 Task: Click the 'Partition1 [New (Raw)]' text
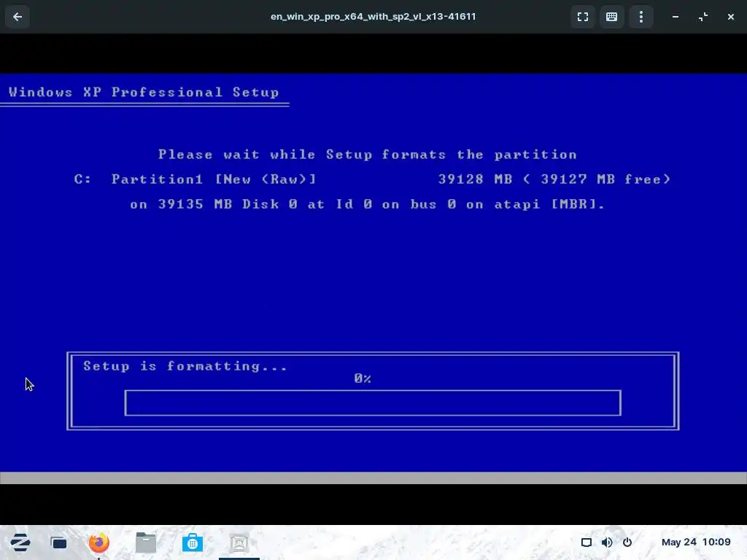tap(214, 179)
